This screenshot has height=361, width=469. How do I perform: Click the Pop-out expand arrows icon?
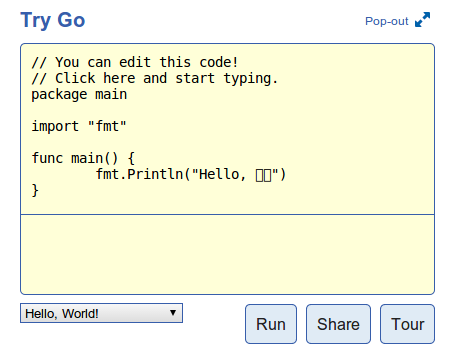click(x=422, y=20)
